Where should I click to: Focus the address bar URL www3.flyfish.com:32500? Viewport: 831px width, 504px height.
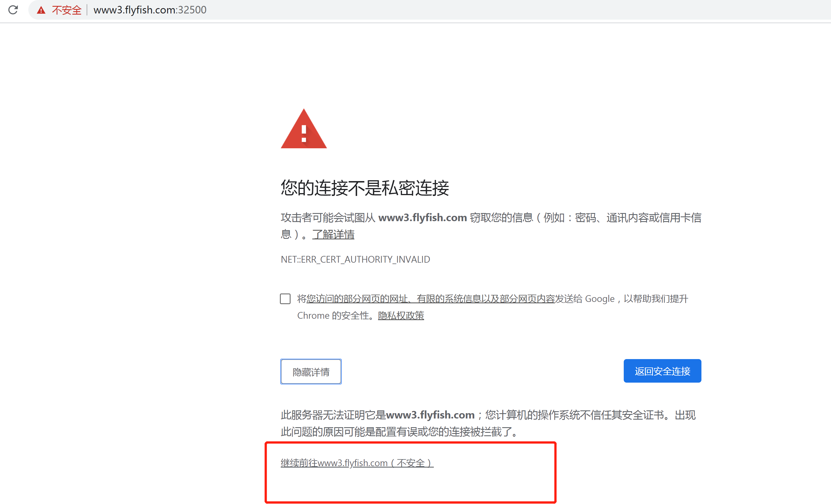pyautogui.click(x=150, y=10)
